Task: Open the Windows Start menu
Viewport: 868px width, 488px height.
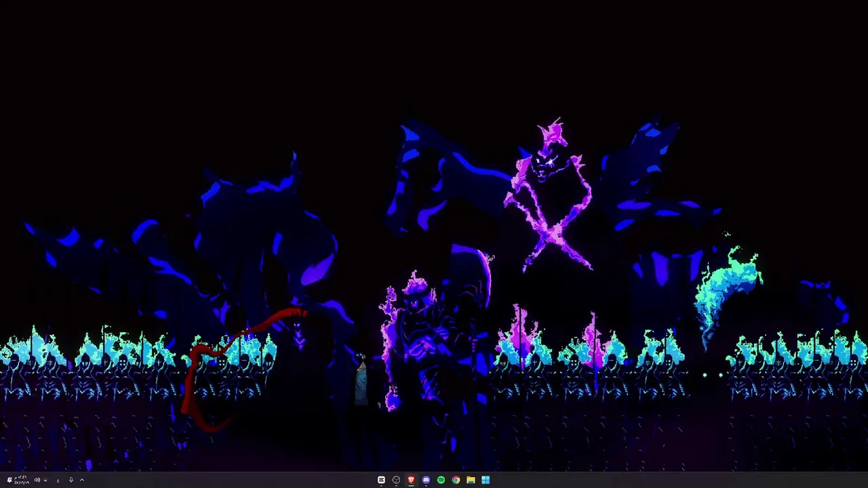Action: [486, 480]
